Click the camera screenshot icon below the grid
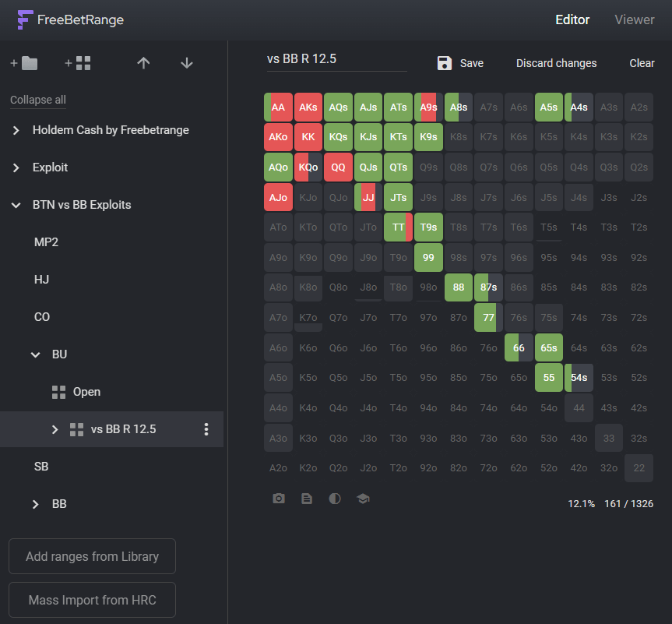The height and width of the screenshot is (624, 672). coord(279,499)
